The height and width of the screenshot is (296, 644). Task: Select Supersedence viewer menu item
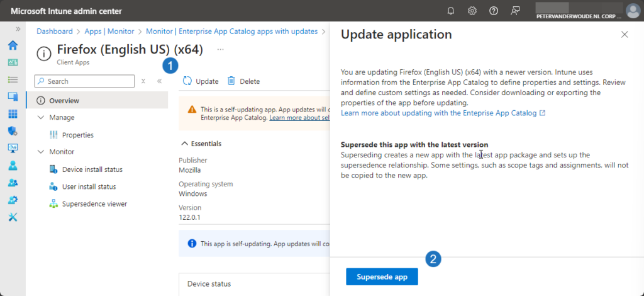(94, 204)
